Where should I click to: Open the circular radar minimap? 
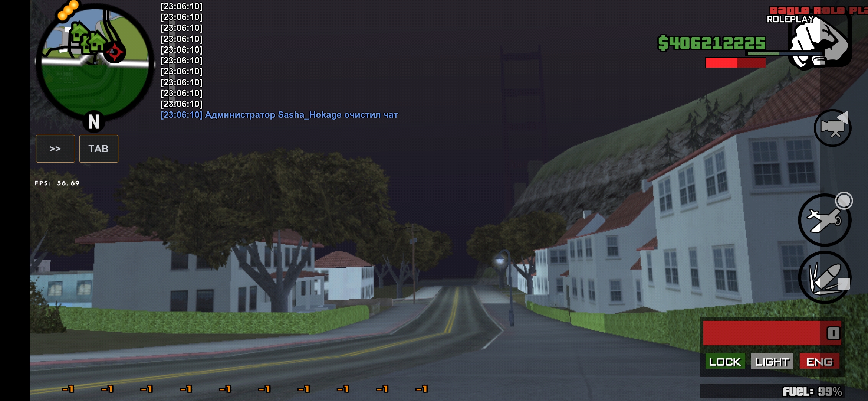(95, 62)
